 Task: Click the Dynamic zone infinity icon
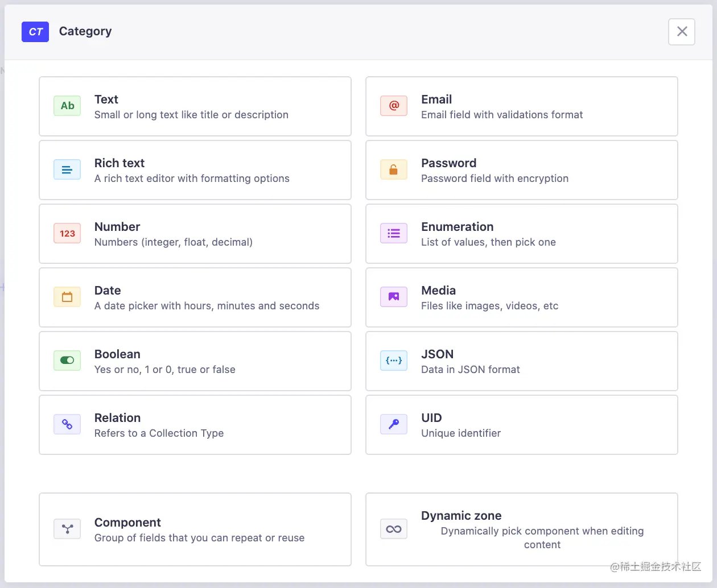point(394,529)
